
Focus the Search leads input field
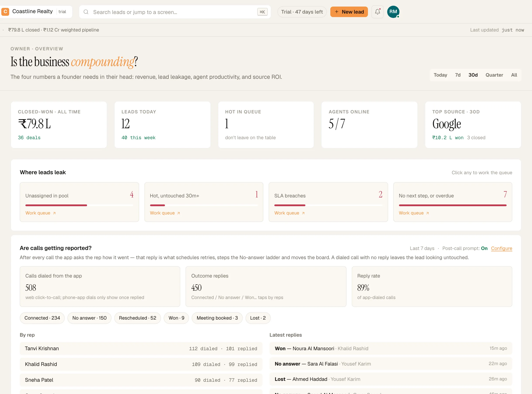pos(175,12)
